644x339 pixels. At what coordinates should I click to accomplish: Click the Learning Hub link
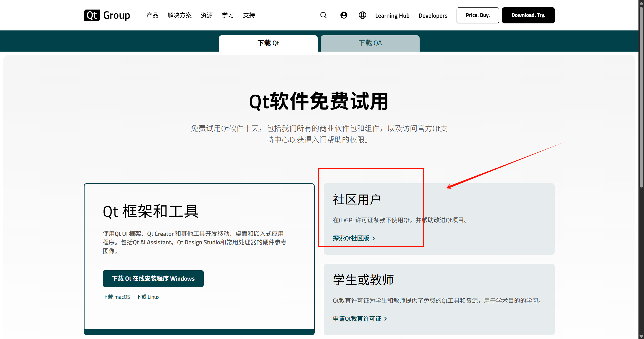(x=392, y=15)
